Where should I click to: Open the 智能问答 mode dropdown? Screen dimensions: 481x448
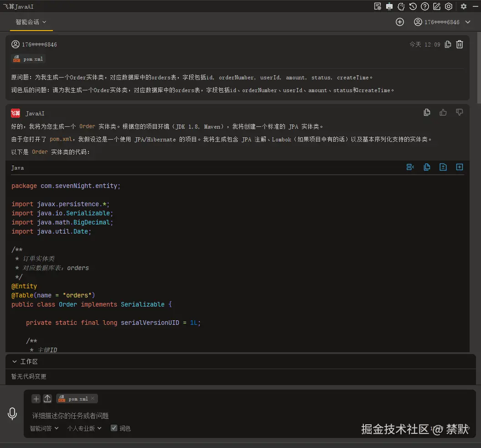44,428
